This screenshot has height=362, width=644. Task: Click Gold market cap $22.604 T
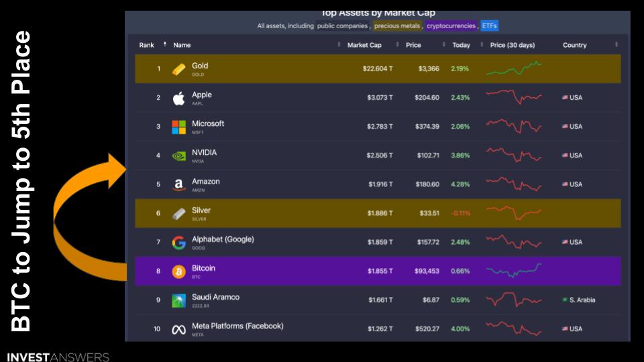pos(378,68)
